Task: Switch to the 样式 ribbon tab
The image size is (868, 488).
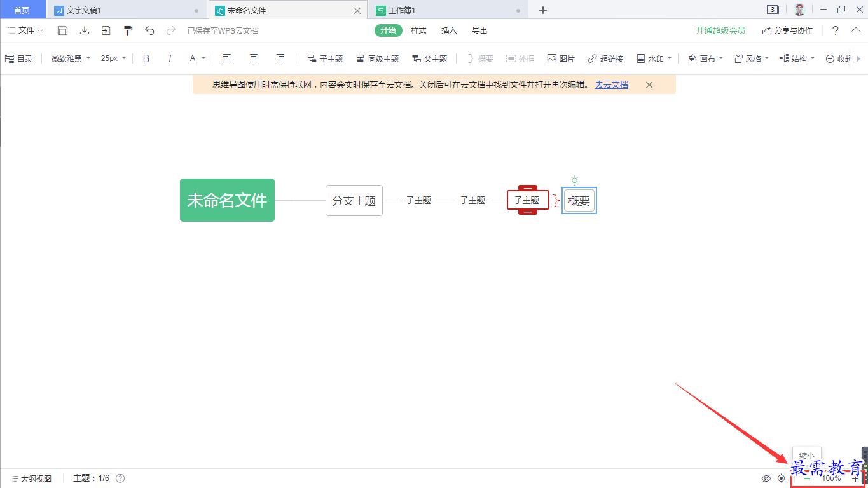Action: (418, 30)
